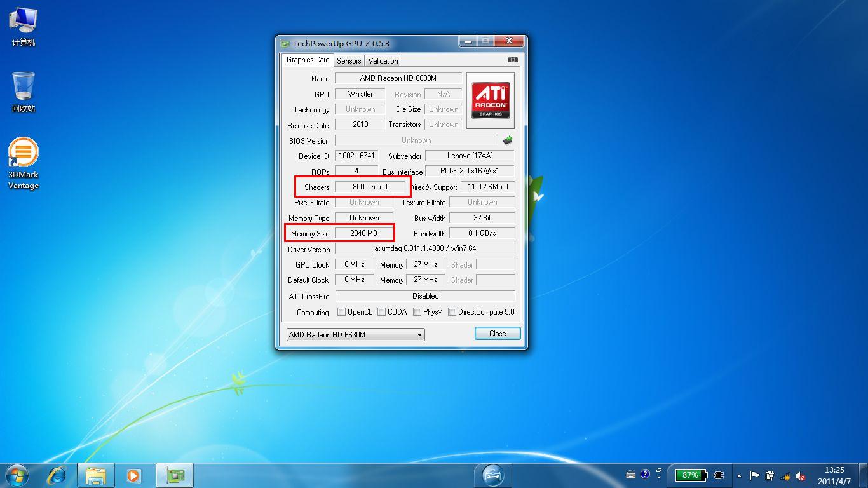868x488 pixels.
Task: Click the BIOS Version field Unknown
Action: [x=416, y=140]
